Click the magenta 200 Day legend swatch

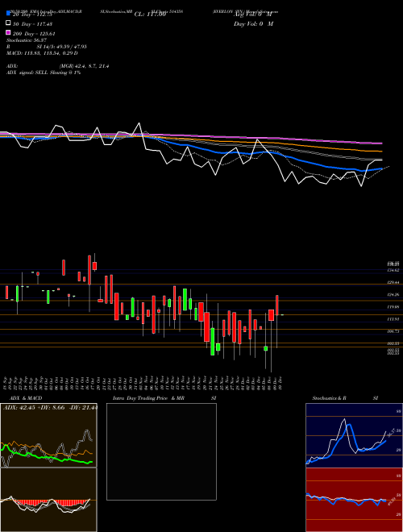coord(8,32)
